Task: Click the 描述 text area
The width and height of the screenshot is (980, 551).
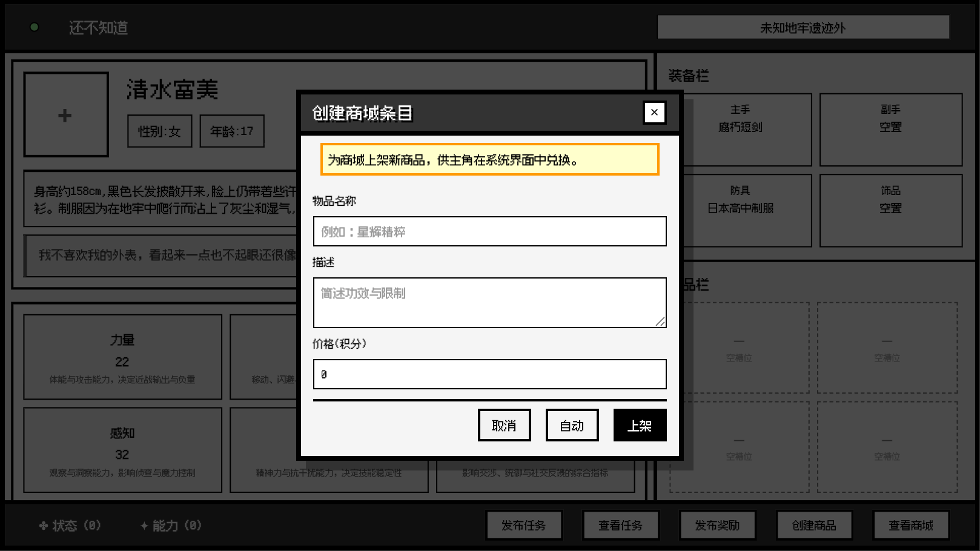Action: 489,302
